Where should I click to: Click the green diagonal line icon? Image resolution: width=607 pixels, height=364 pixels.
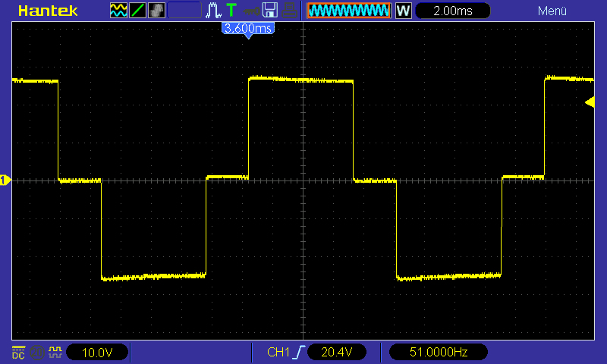click(137, 11)
